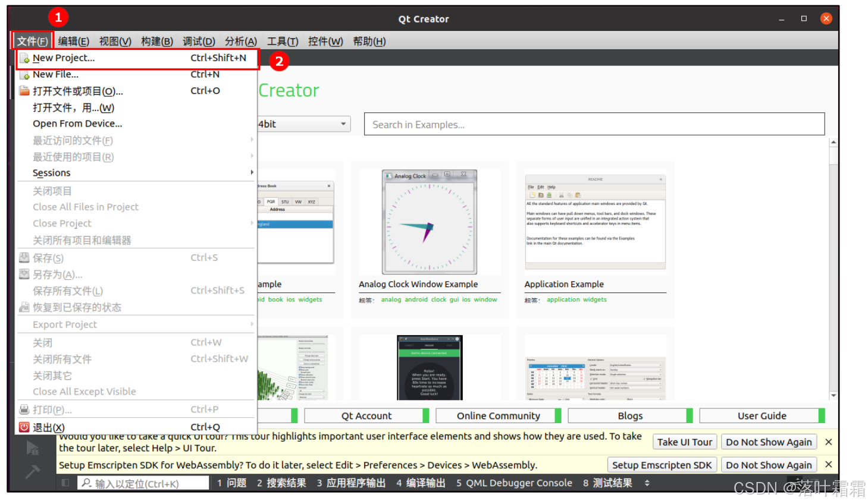The height and width of the screenshot is (504, 868).
Task: Open the 帮助(H) menu
Action: click(x=369, y=41)
